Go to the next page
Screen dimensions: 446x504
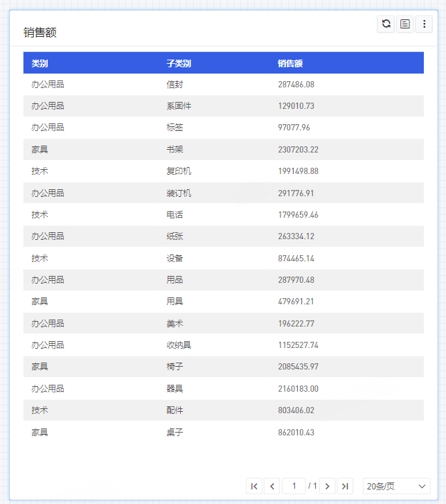point(328,487)
